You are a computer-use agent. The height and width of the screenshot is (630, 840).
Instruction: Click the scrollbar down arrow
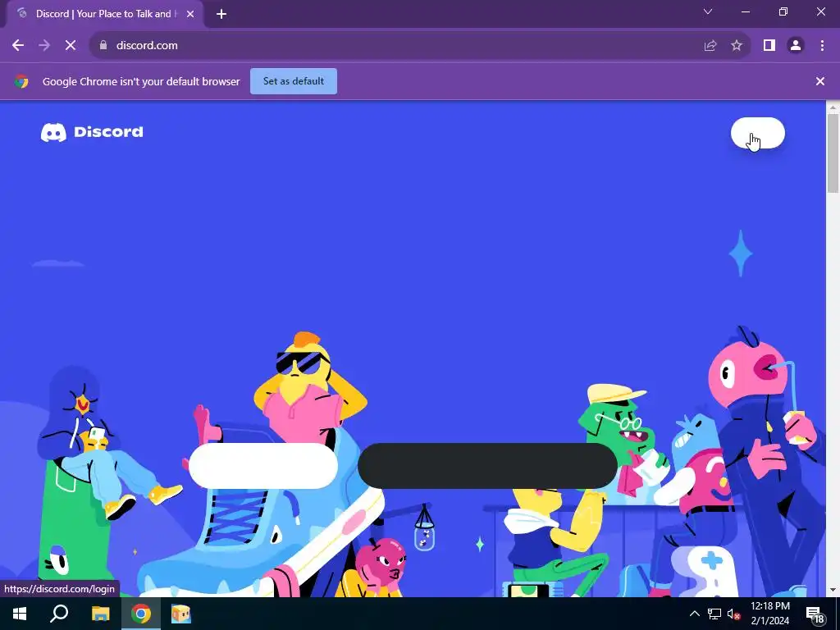[833, 590]
